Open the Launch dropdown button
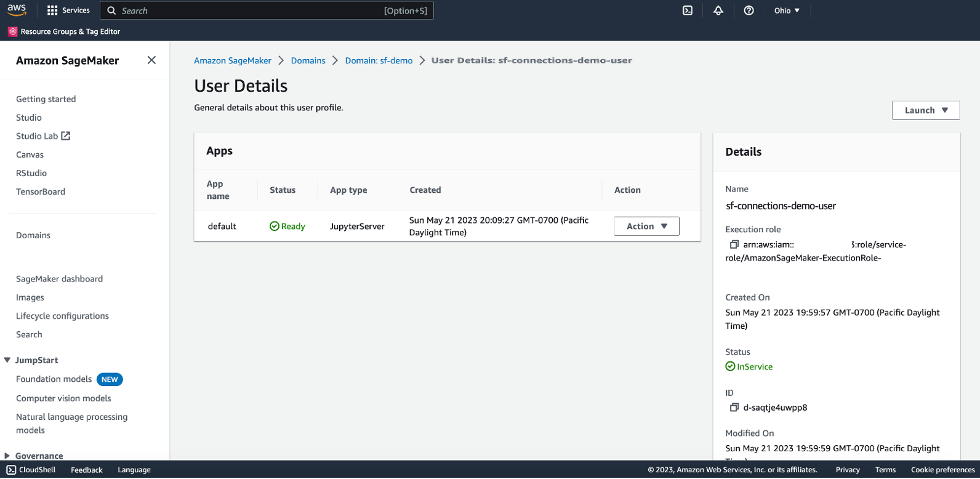 point(926,110)
